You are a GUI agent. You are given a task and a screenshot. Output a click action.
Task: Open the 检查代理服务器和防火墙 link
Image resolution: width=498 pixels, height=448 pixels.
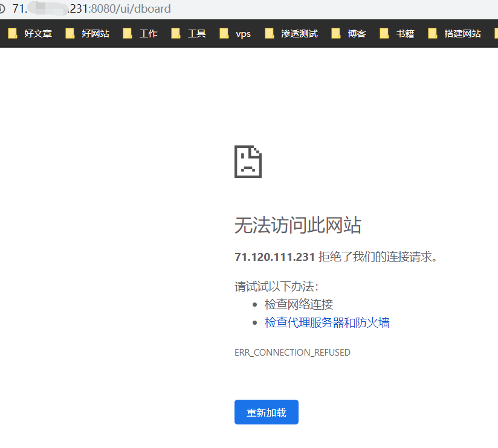[x=327, y=322]
